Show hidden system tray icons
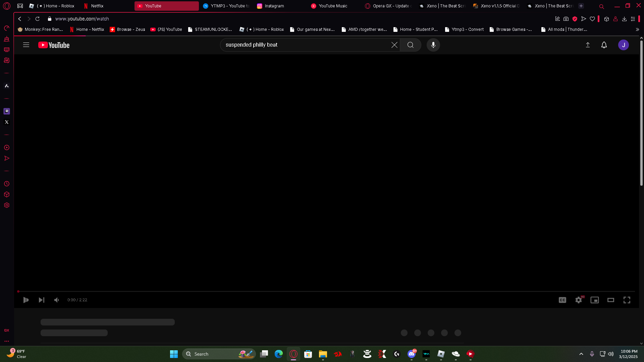The width and height of the screenshot is (644, 362). pyautogui.click(x=581, y=354)
